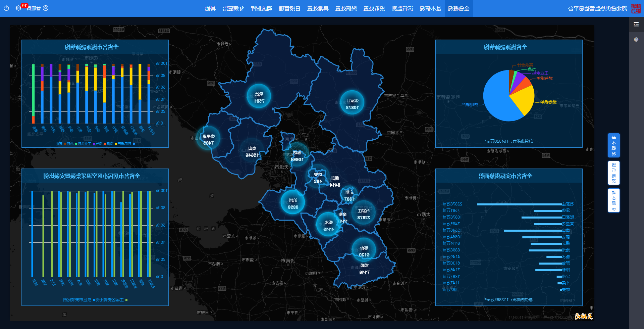Open the 全省概况 menu tab

pyautogui.click(x=459, y=8)
